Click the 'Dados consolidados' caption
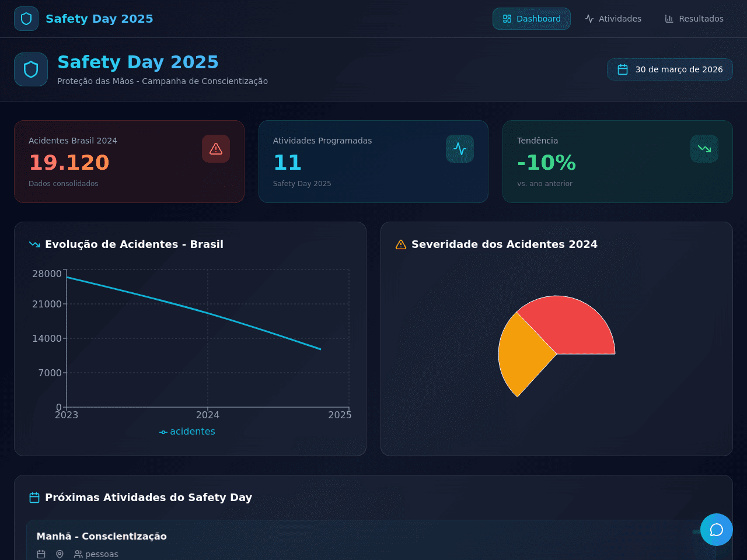 tap(64, 184)
